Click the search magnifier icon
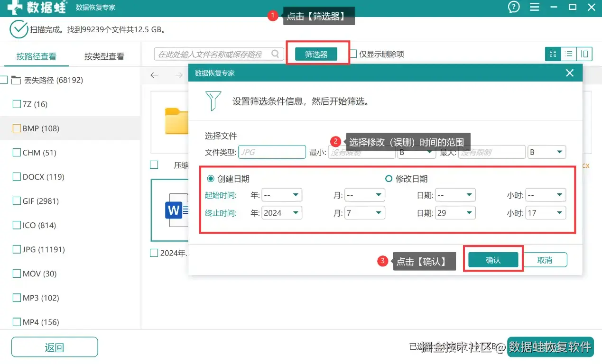This screenshot has height=364, width=602. [x=276, y=54]
